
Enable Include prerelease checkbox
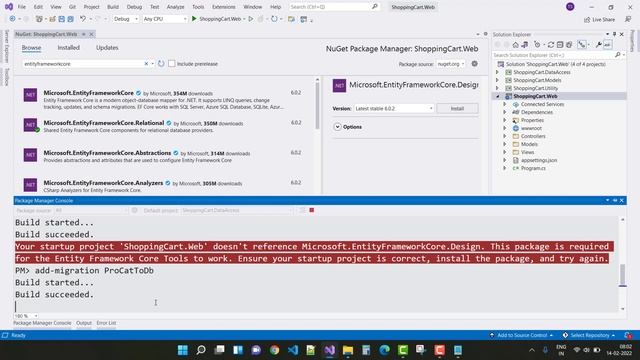pyautogui.click(x=172, y=64)
